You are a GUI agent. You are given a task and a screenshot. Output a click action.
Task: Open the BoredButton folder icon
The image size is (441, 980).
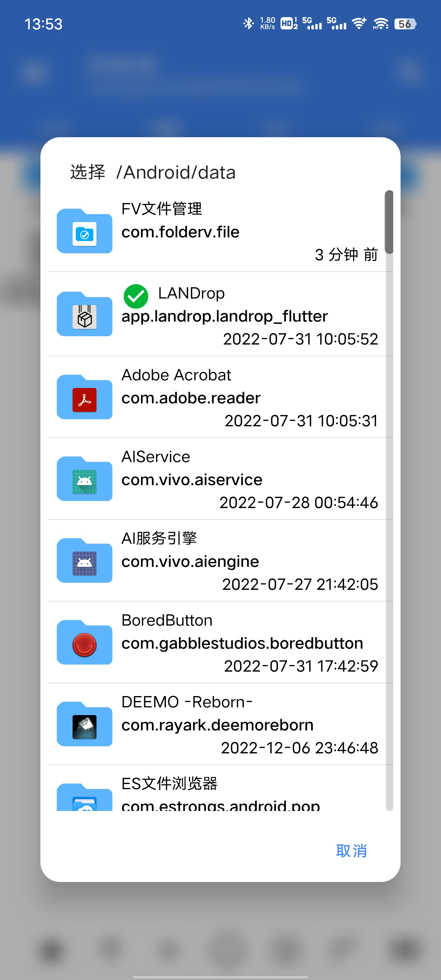[85, 642]
